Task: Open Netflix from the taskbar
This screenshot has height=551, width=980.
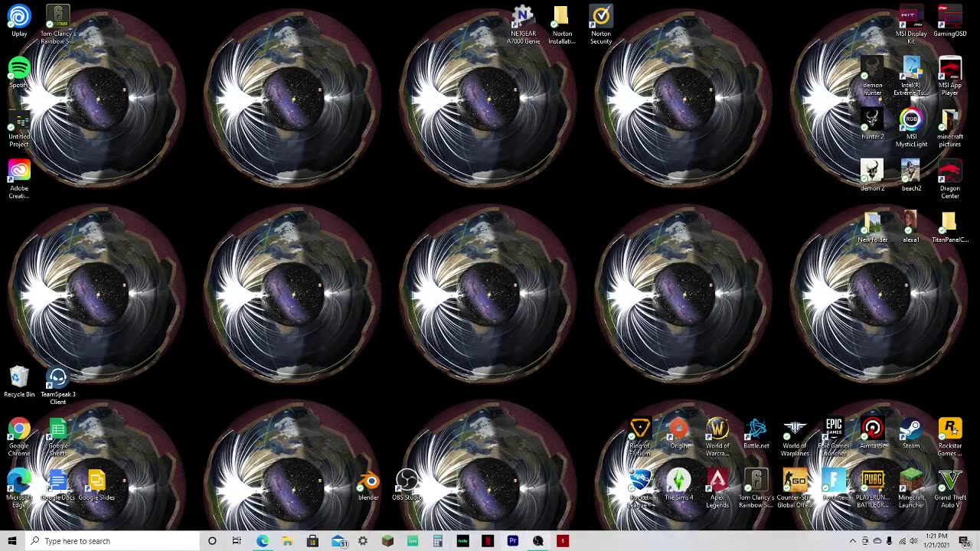Action: point(488,541)
